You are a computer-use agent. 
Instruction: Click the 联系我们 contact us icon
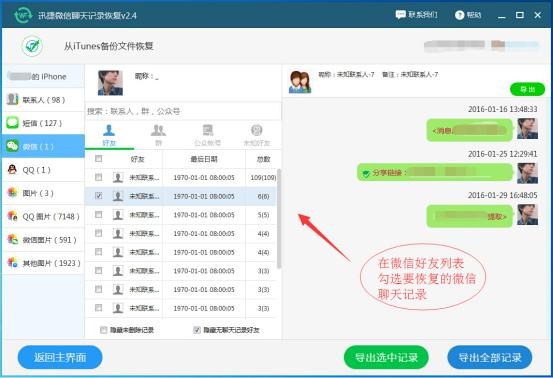tap(400, 15)
